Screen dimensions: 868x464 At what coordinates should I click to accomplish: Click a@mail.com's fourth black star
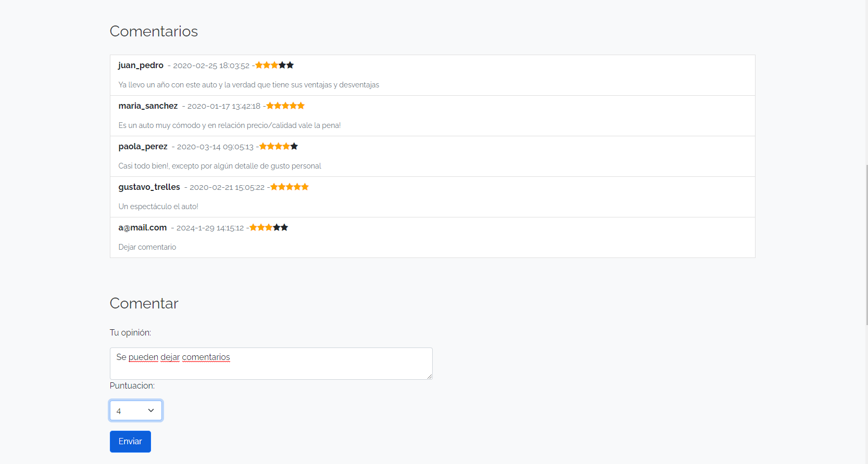coord(276,227)
